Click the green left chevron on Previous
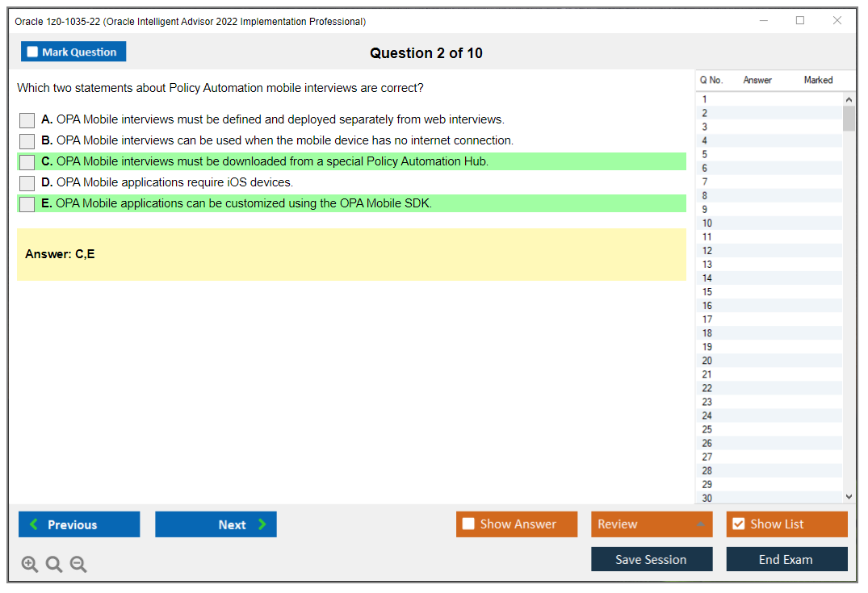 pyautogui.click(x=33, y=524)
